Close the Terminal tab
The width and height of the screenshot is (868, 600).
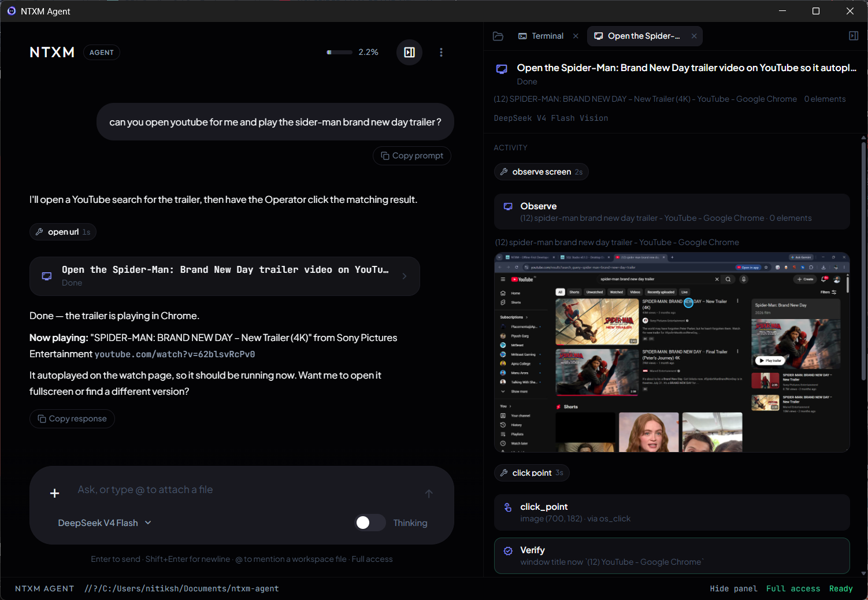point(576,36)
